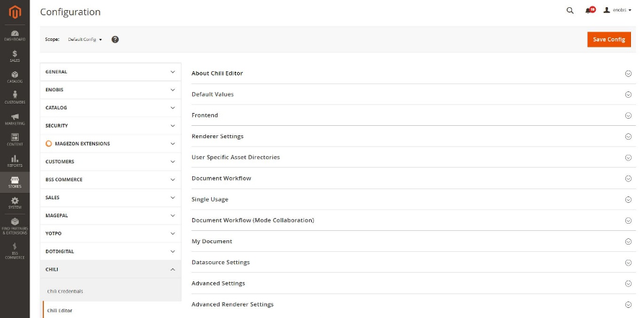Expand the ENOBIS configuration tab
644x318 pixels.
(110, 90)
